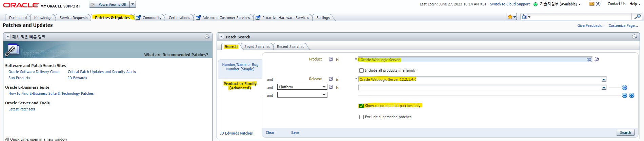Open How to Find E-Business Suite Patches
The width and height of the screenshot is (644, 141).
[x=51, y=93]
